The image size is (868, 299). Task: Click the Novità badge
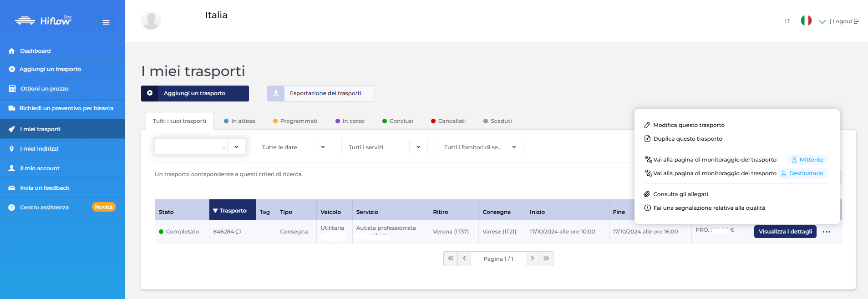[x=104, y=207]
